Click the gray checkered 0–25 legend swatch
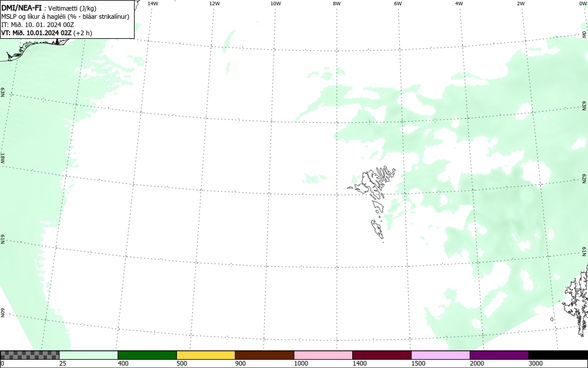The image size is (588, 368). coord(29,355)
